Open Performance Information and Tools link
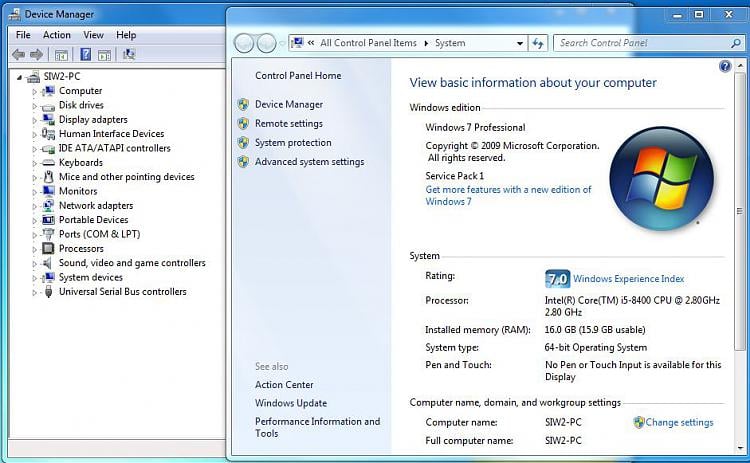The width and height of the screenshot is (750, 463). click(x=318, y=427)
